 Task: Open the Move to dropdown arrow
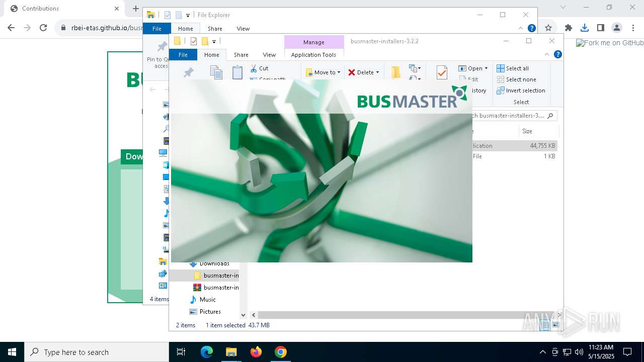point(339,72)
